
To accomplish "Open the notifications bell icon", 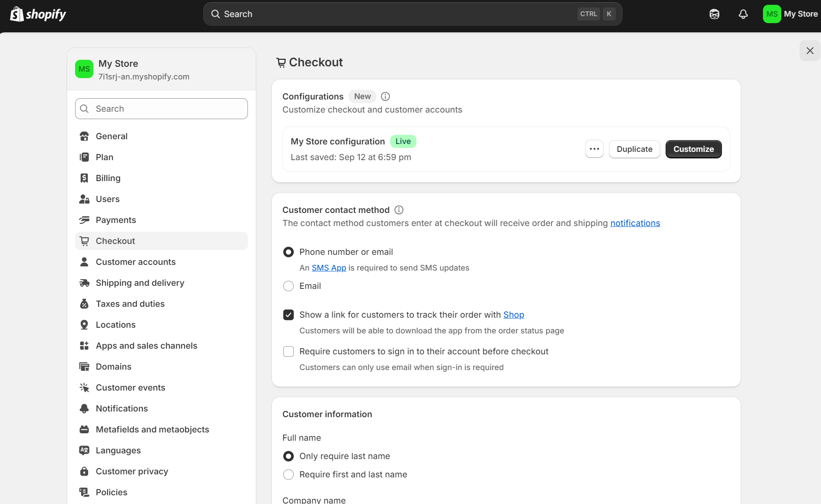I will (743, 14).
